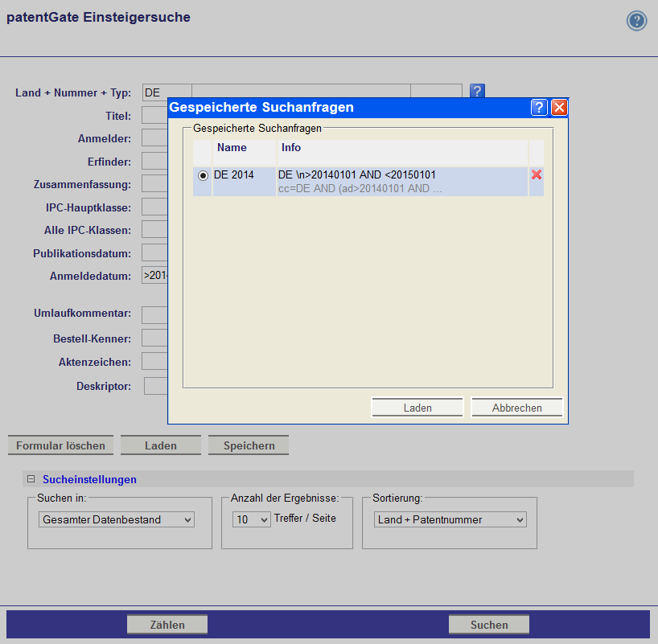Click the Suchen button
The height and width of the screenshot is (644, 658).
tap(489, 624)
